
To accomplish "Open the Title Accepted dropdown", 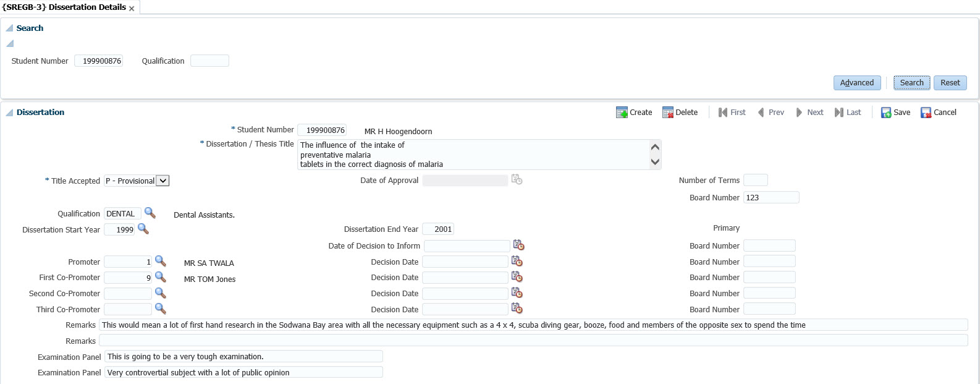I will coord(163,181).
